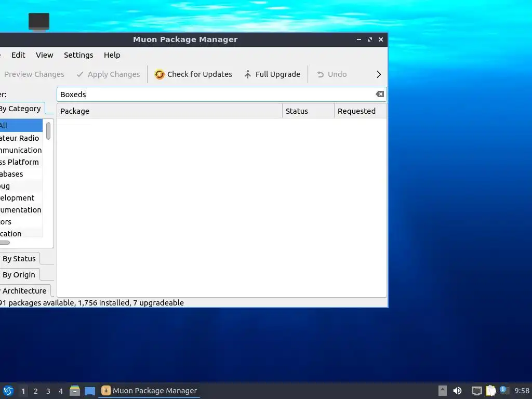Viewport: 532px width, 399px height.
Task: Open the network tray icon
Action: pyautogui.click(x=477, y=391)
